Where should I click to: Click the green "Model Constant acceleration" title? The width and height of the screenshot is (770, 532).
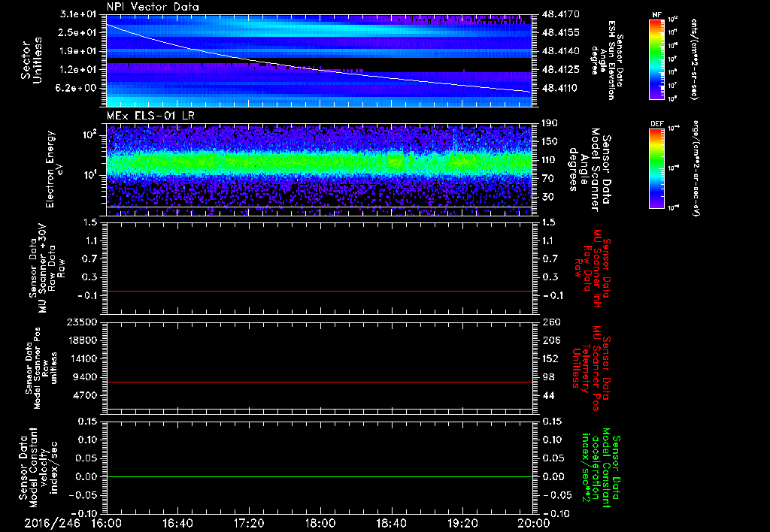pos(601,469)
